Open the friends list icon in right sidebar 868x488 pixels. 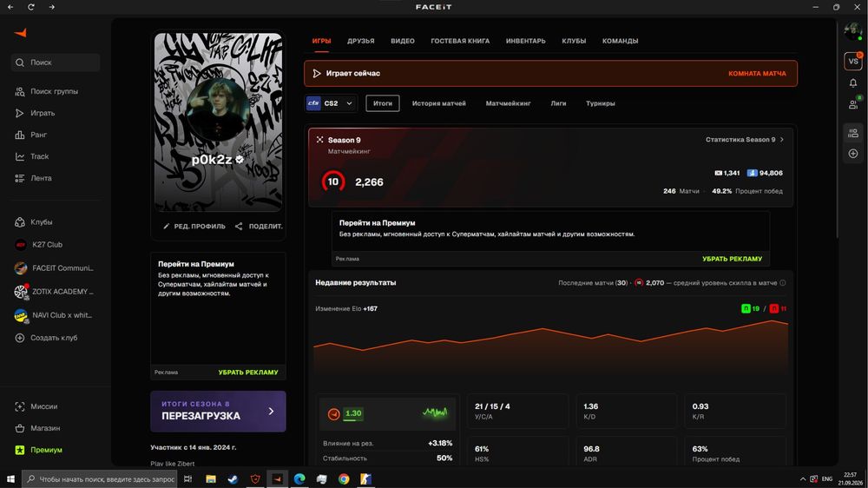[x=853, y=104]
